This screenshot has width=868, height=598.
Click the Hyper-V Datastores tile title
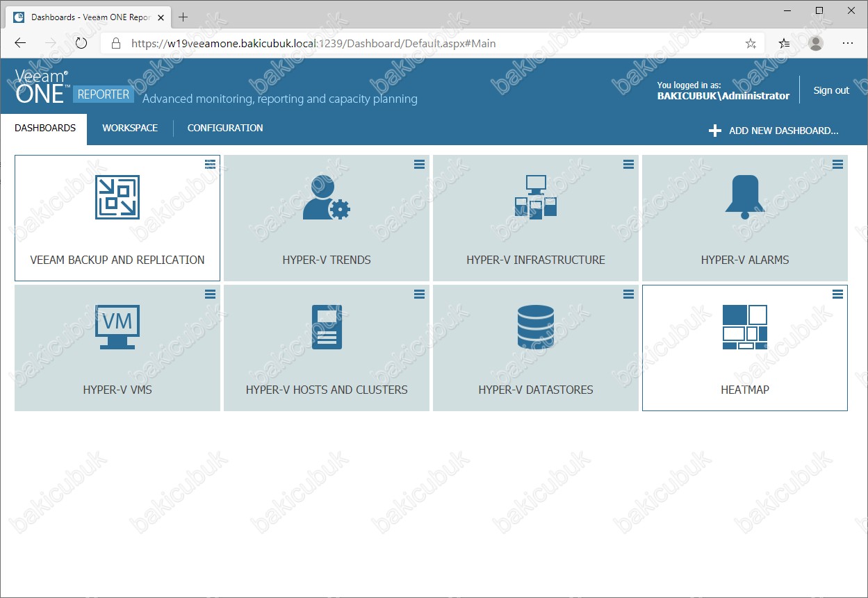coord(536,390)
